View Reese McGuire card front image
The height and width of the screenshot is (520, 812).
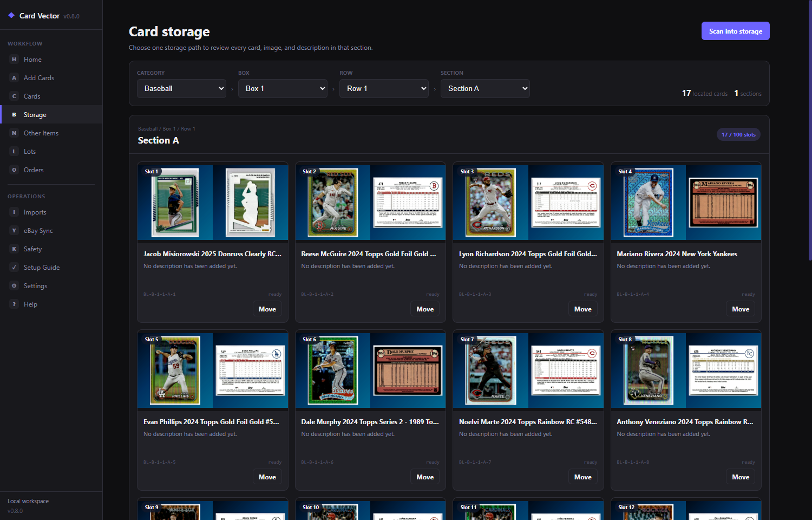click(333, 203)
